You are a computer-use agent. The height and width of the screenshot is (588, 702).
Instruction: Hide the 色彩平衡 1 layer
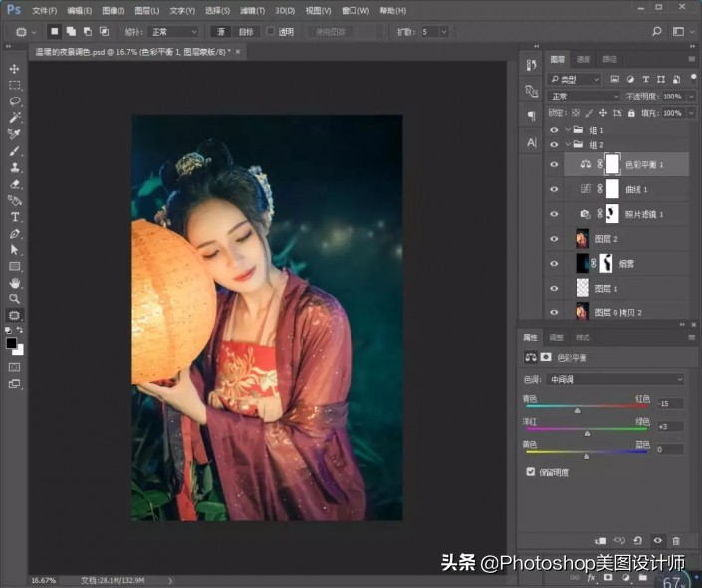tap(554, 165)
